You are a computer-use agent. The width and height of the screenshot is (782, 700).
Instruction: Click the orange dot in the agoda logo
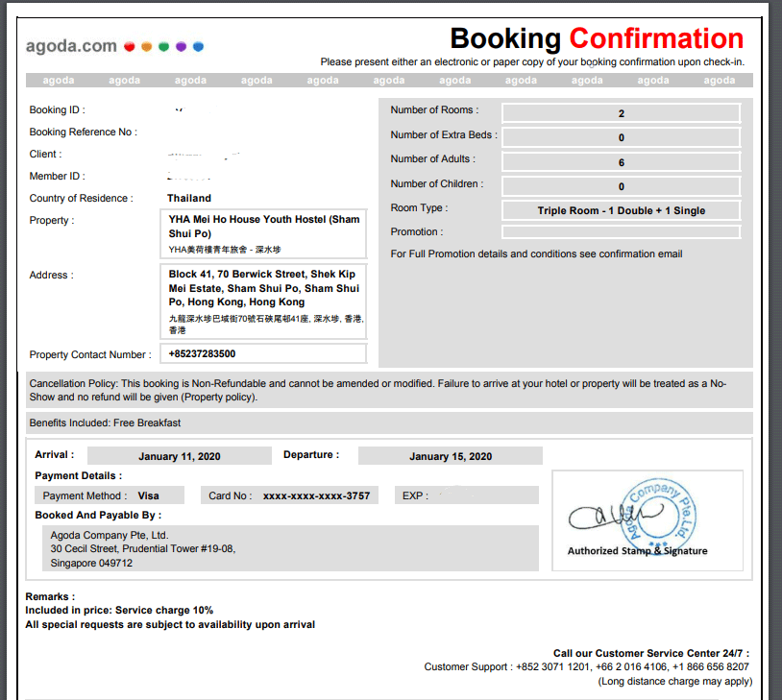[147, 46]
